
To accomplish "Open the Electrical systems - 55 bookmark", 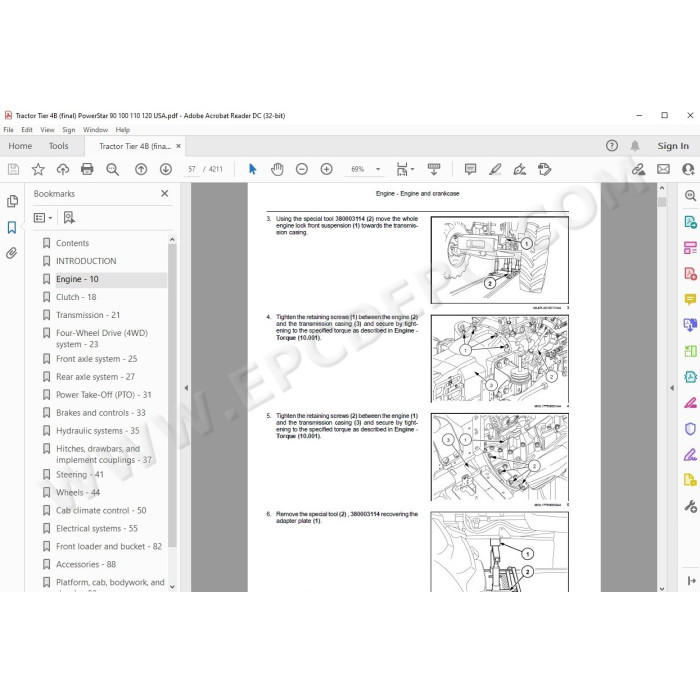I will click(97, 528).
